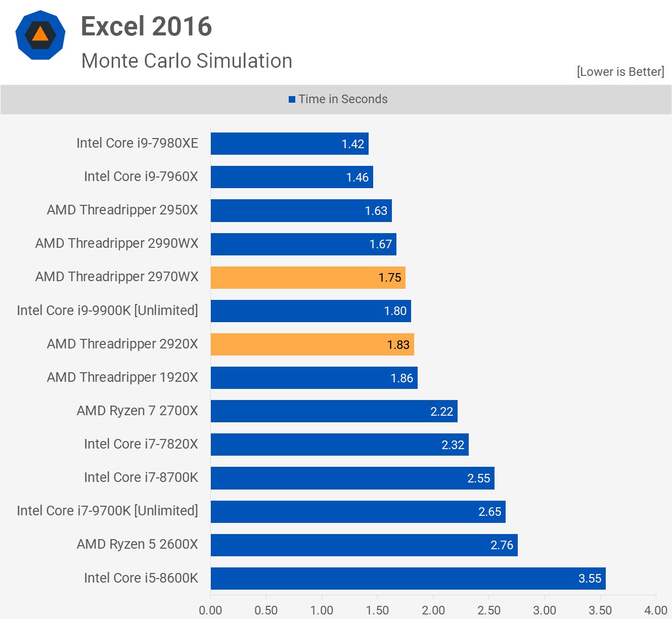The width and height of the screenshot is (672, 619).
Task: Click the TechSpot logo icon
Action: (x=40, y=35)
